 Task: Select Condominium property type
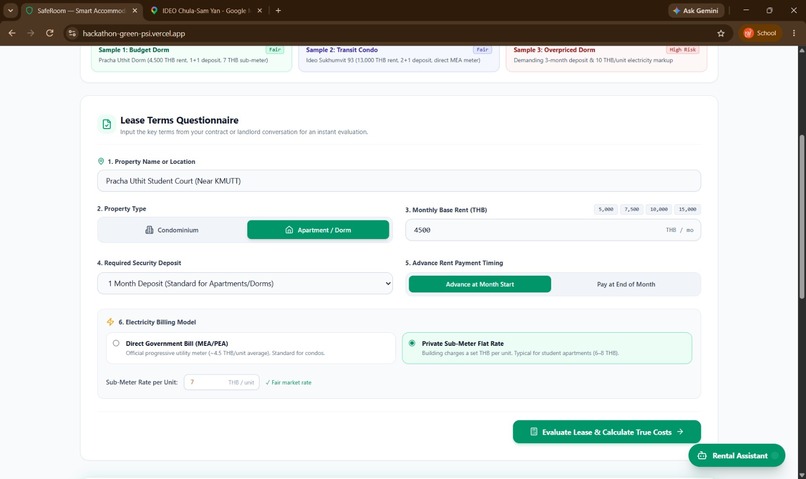point(172,230)
